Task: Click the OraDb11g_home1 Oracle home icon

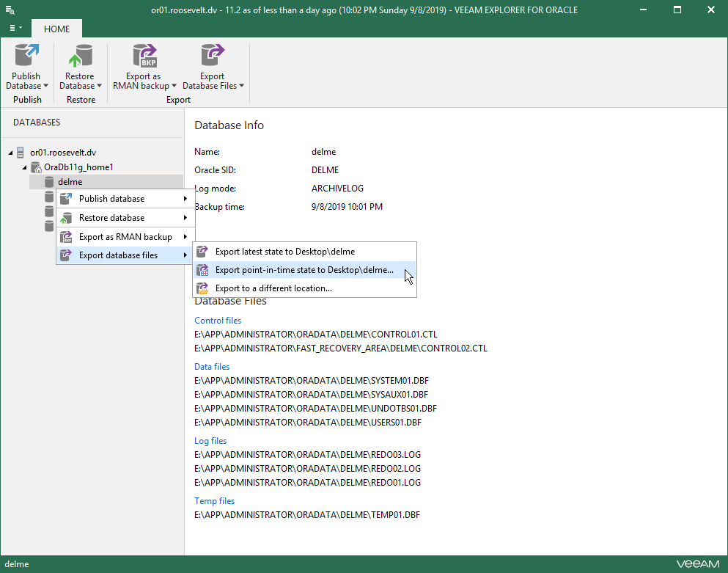Action: click(x=35, y=167)
